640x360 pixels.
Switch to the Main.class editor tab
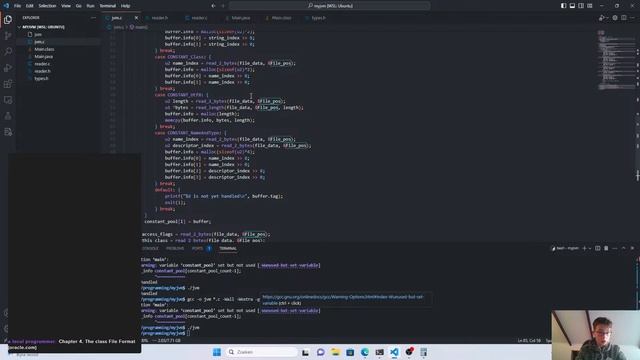click(281, 18)
